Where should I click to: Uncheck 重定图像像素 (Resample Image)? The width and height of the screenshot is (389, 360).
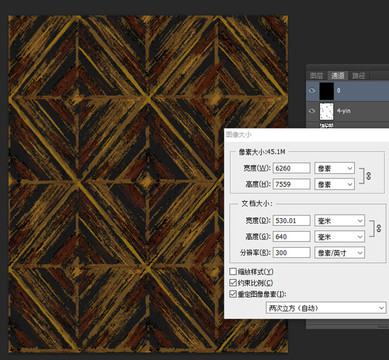click(233, 294)
